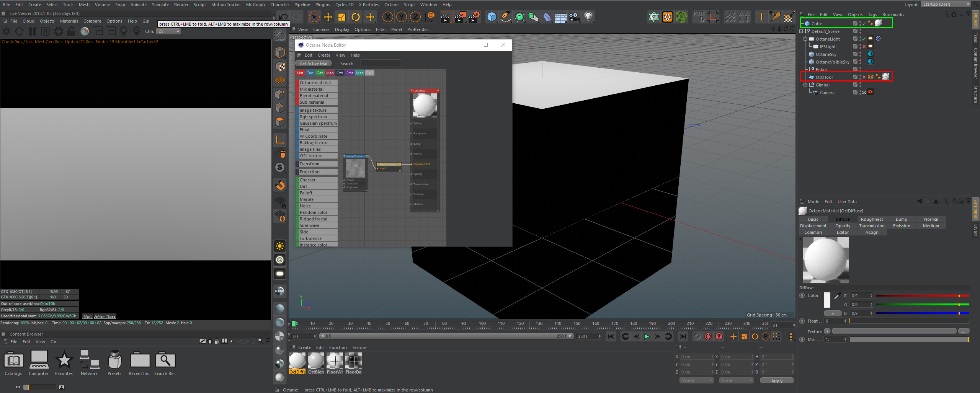
Task: Open the World coordinate system dropdown
Action: (697, 380)
